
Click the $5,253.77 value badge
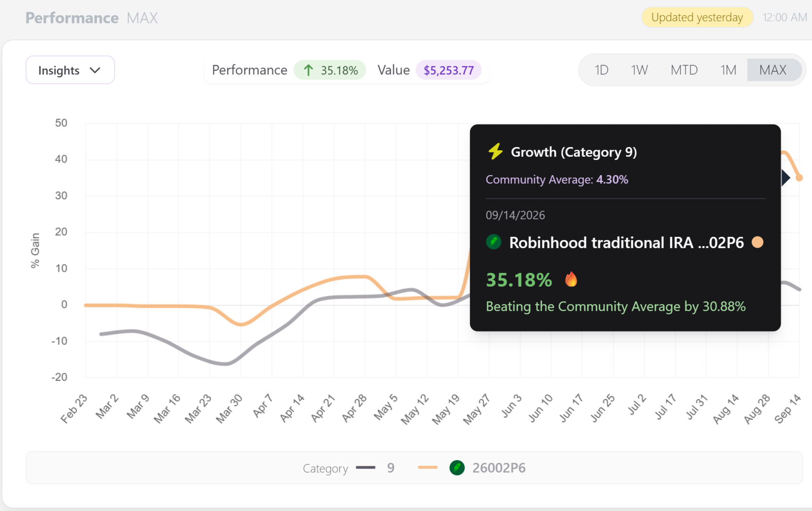pos(449,70)
